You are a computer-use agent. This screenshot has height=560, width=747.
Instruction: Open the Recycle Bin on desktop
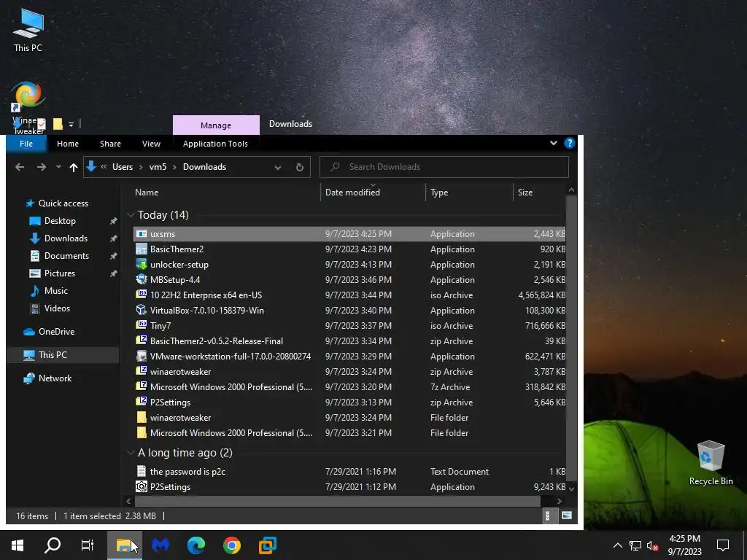pos(711,463)
